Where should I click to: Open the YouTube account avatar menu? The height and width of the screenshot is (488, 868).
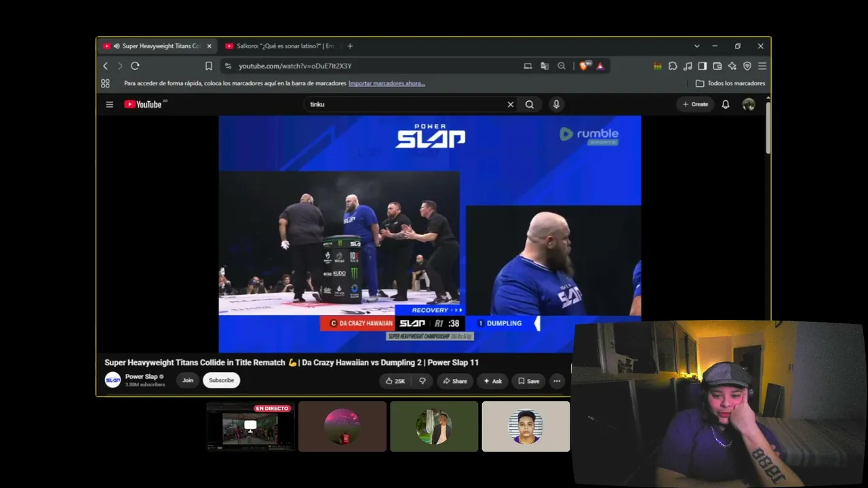[749, 104]
